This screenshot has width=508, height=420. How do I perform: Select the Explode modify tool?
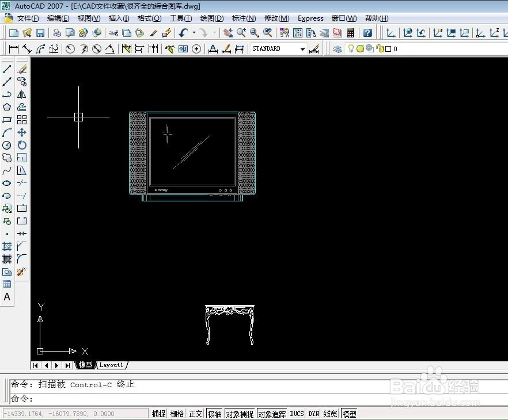[x=22, y=272]
